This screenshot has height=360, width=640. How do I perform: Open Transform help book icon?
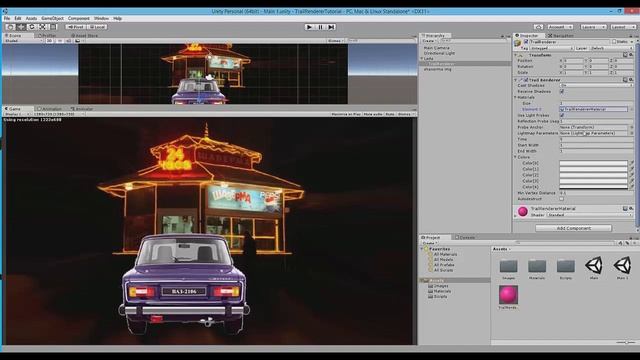(x=625, y=55)
